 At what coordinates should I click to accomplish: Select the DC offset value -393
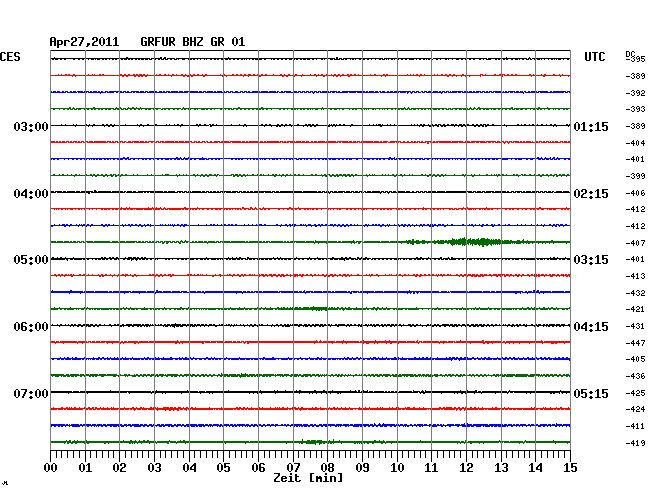[x=635, y=109]
